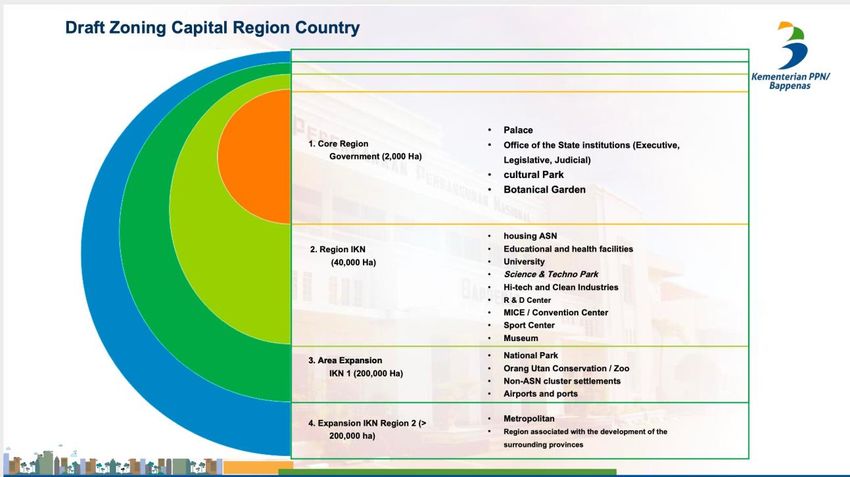Select '4. Expansion IKN Region 2' label

tap(366, 429)
